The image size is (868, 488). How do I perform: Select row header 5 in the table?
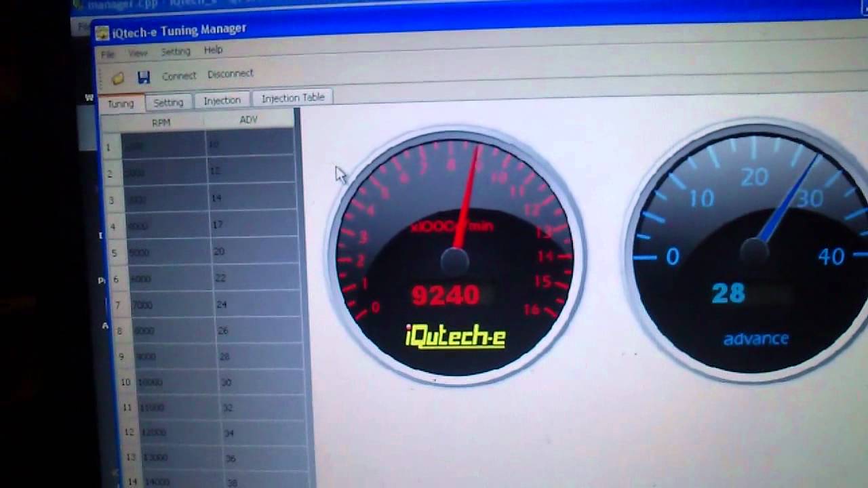pyautogui.click(x=115, y=253)
